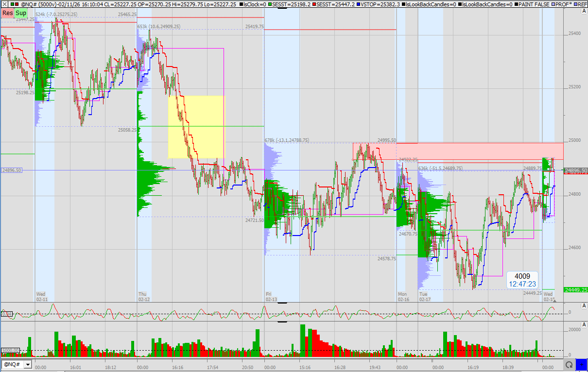Click the REF indicator legend icon

point(576,4)
